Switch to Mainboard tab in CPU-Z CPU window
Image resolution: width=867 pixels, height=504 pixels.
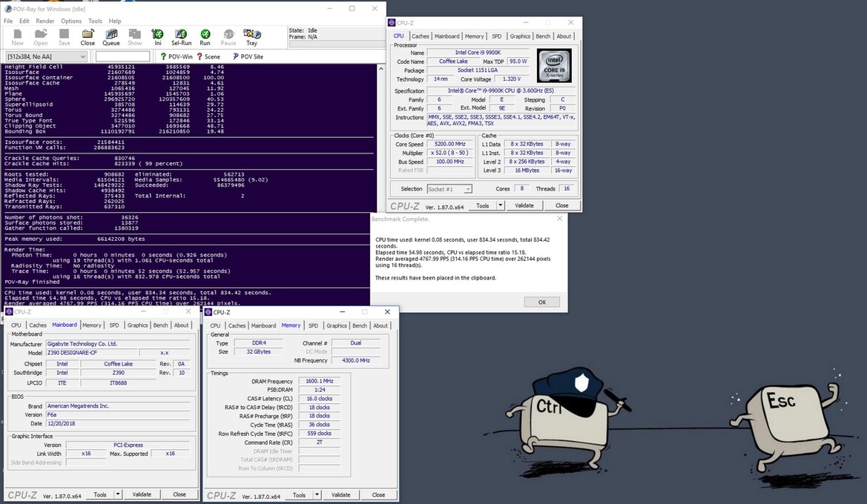446,36
